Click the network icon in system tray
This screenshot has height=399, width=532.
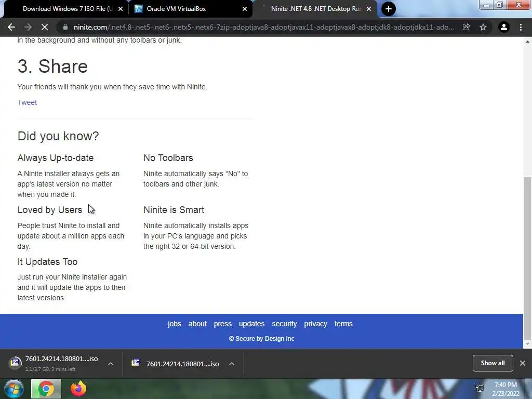click(480, 389)
